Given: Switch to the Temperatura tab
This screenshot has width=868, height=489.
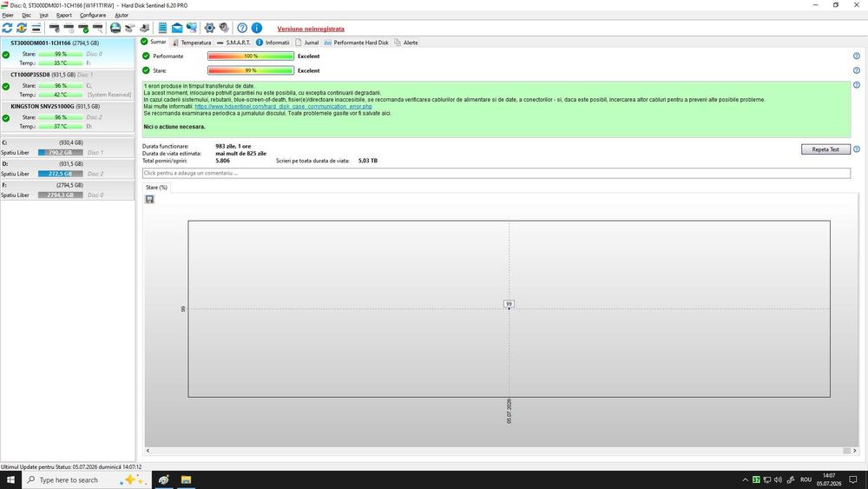Looking at the screenshot, I should [x=192, y=43].
